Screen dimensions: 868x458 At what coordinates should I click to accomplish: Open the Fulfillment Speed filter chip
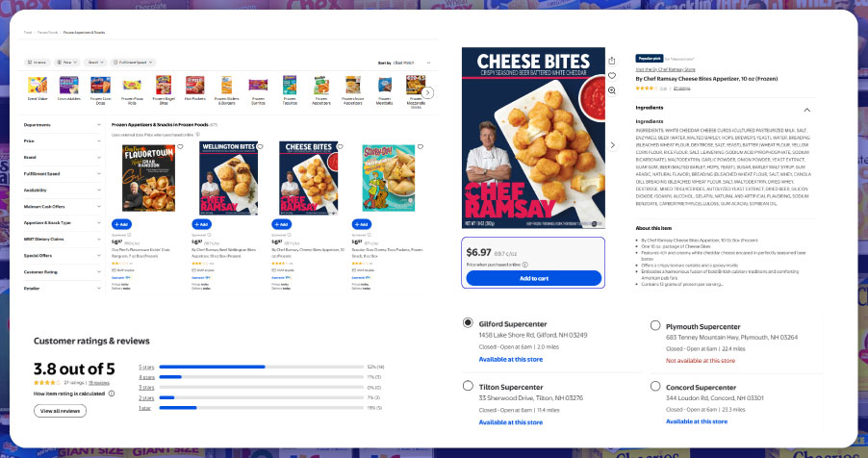pos(133,63)
